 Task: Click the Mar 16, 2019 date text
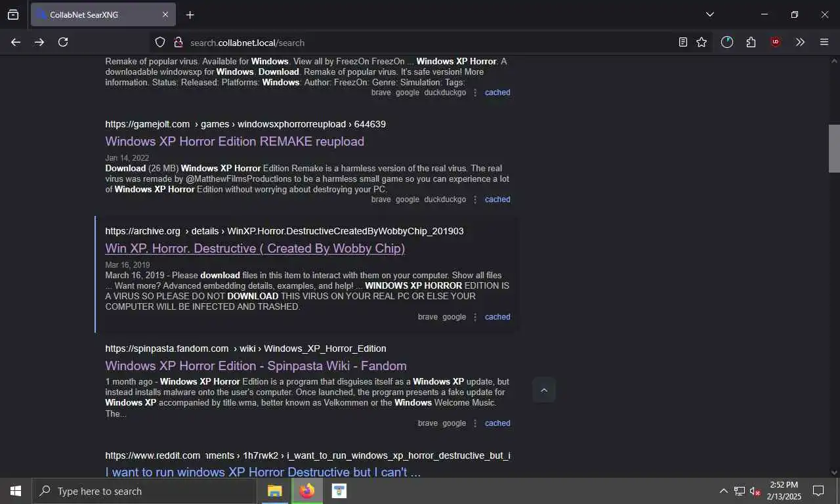click(x=127, y=265)
